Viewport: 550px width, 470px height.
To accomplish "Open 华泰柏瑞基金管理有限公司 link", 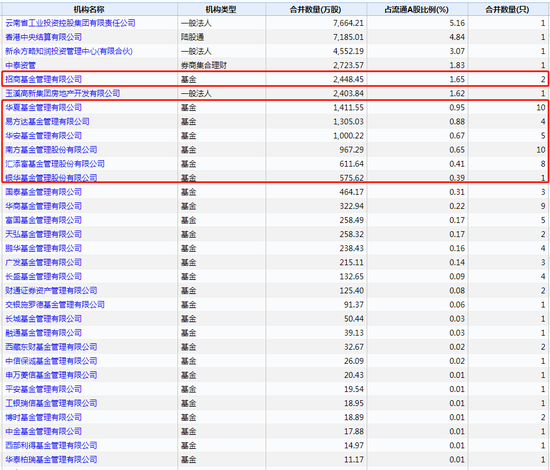I will pos(51,459).
